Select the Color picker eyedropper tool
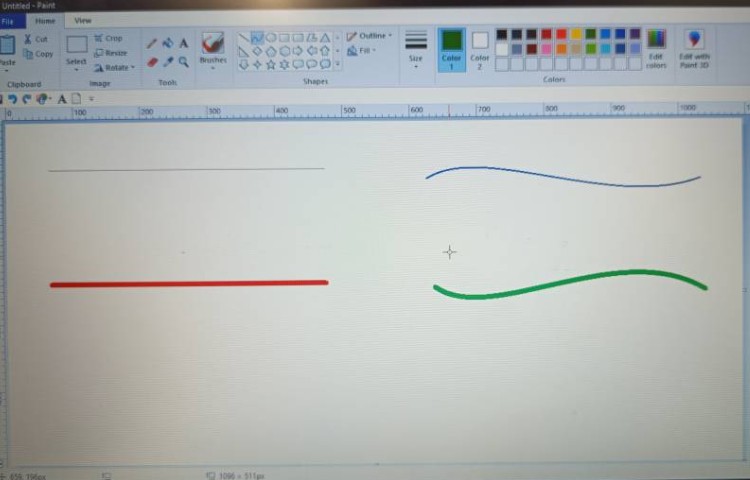 (x=167, y=62)
